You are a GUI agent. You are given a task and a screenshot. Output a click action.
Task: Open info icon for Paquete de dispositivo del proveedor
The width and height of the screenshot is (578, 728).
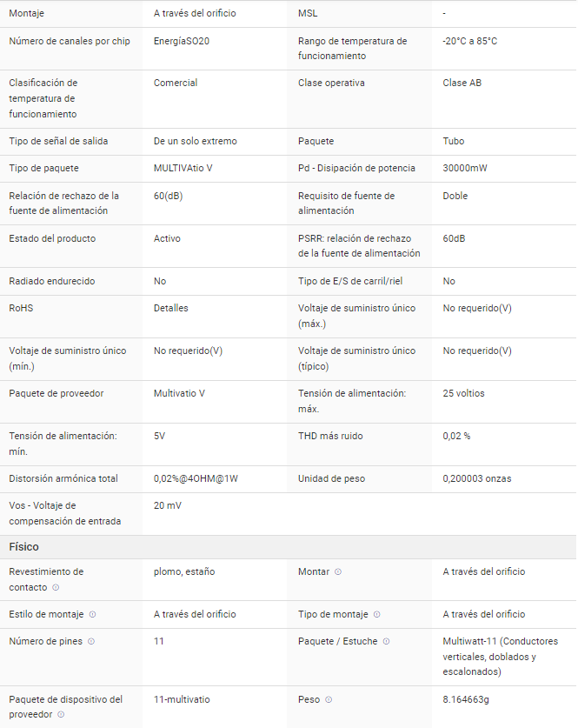pos(61,714)
